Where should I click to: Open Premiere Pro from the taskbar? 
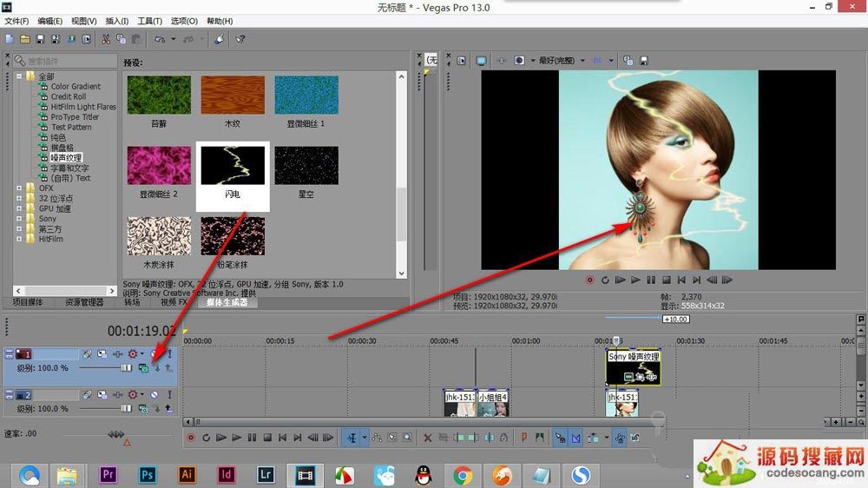tap(109, 475)
